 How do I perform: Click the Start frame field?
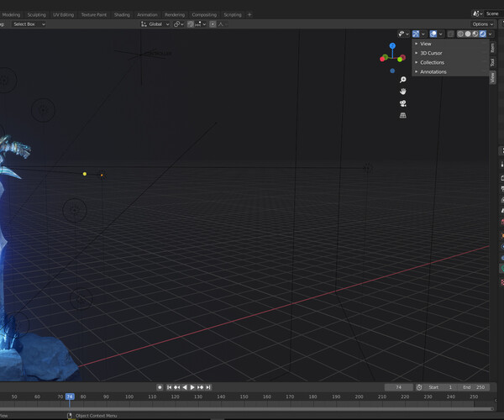[440, 387]
